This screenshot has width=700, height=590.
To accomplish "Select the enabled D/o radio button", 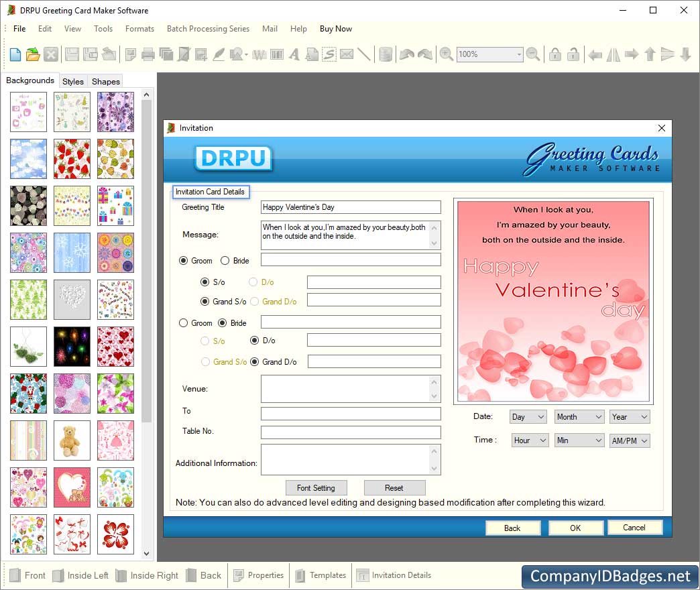I will [255, 341].
